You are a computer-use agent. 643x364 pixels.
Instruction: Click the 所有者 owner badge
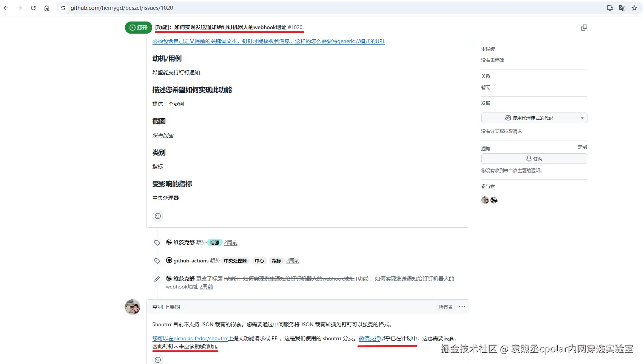point(446,307)
